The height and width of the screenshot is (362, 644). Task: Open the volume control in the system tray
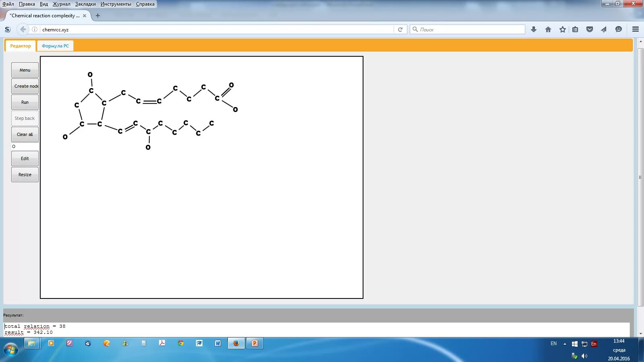pos(585,356)
